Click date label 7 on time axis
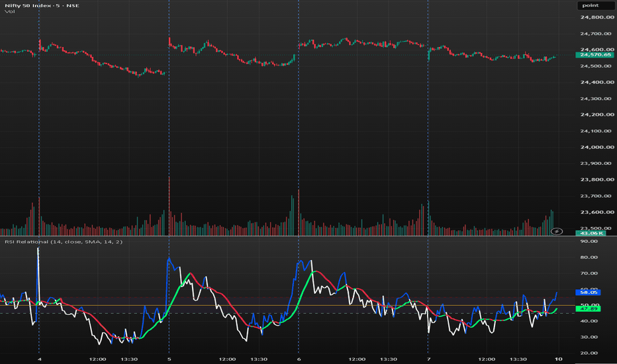This screenshot has width=617, height=364. (x=428, y=359)
